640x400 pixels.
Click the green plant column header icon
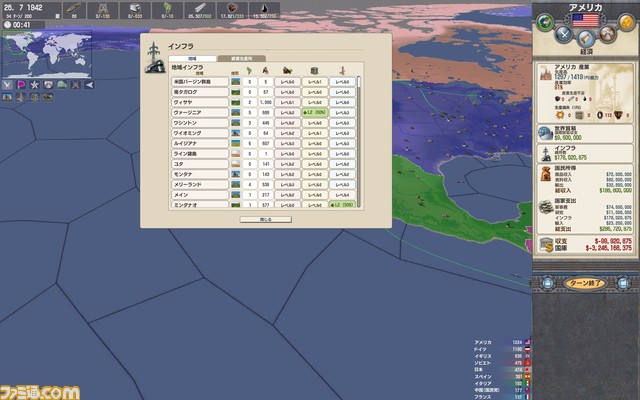[249, 71]
